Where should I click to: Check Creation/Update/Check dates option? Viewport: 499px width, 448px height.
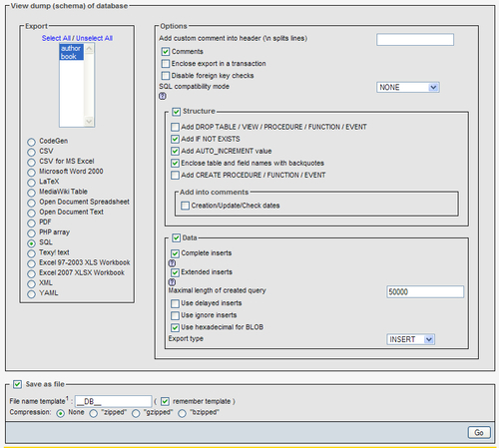(x=185, y=206)
